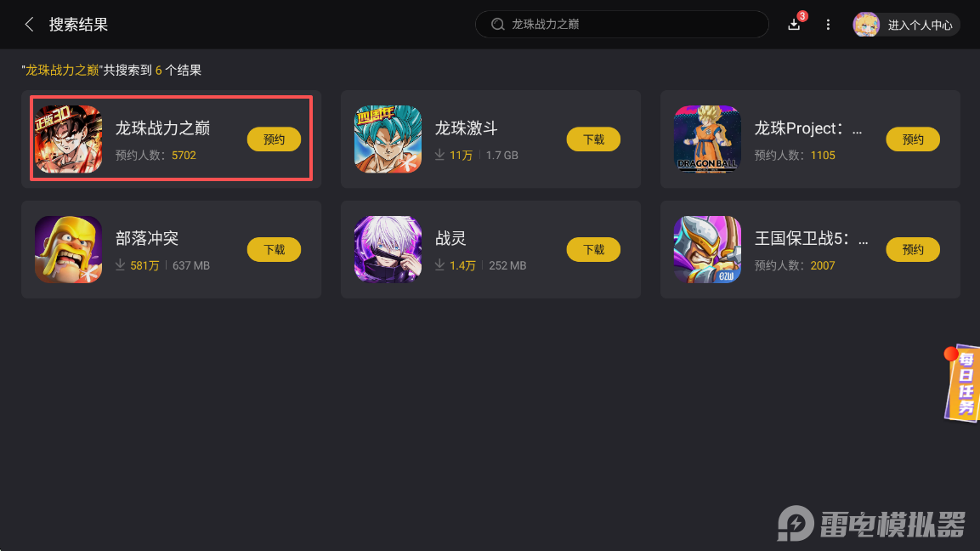Open 龙珠战力之巅 game icon
Image resolution: width=980 pixels, height=551 pixels.
pos(68,139)
